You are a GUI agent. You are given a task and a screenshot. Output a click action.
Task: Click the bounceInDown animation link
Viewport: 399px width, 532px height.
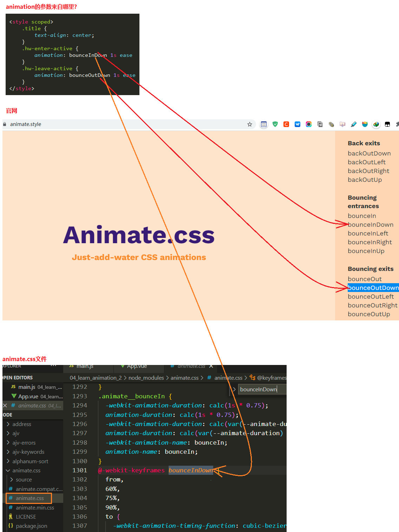click(x=371, y=225)
